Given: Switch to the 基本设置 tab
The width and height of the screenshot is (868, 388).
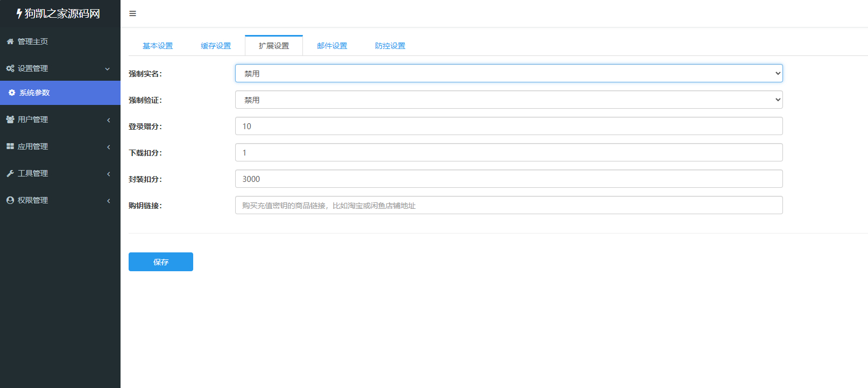Looking at the screenshot, I should [x=158, y=46].
